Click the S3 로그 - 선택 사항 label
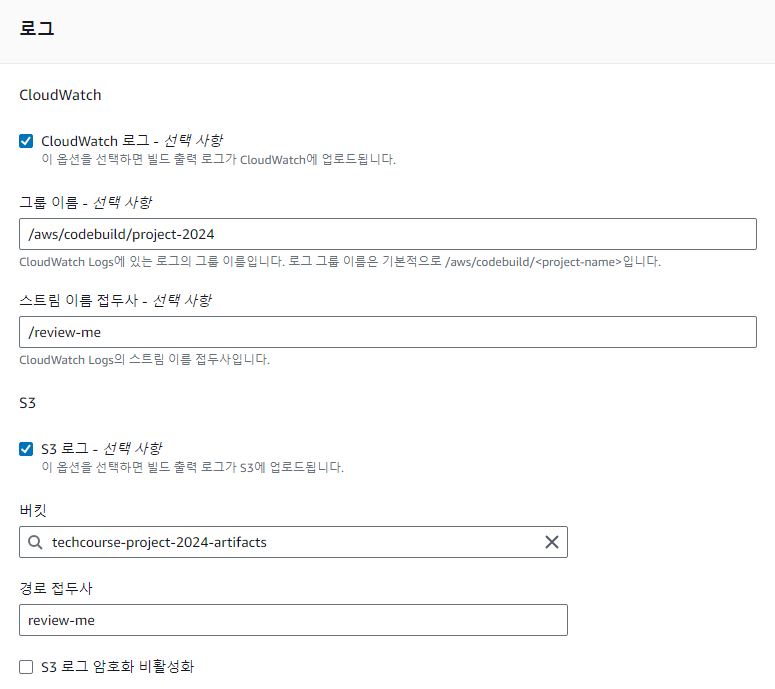 101,449
